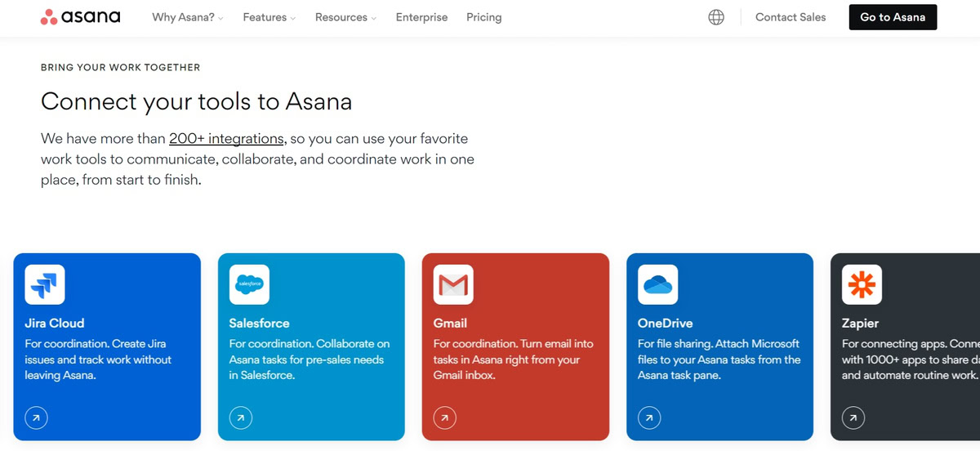Open arrow button on Salesforce card
The height and width of the screenshot is (451, 980).
240,418
